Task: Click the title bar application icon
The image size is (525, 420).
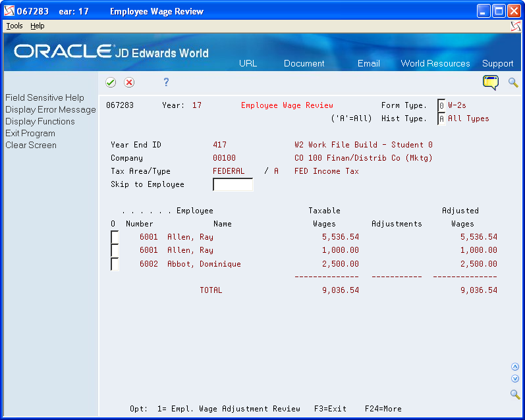Action: click(9, 11)
